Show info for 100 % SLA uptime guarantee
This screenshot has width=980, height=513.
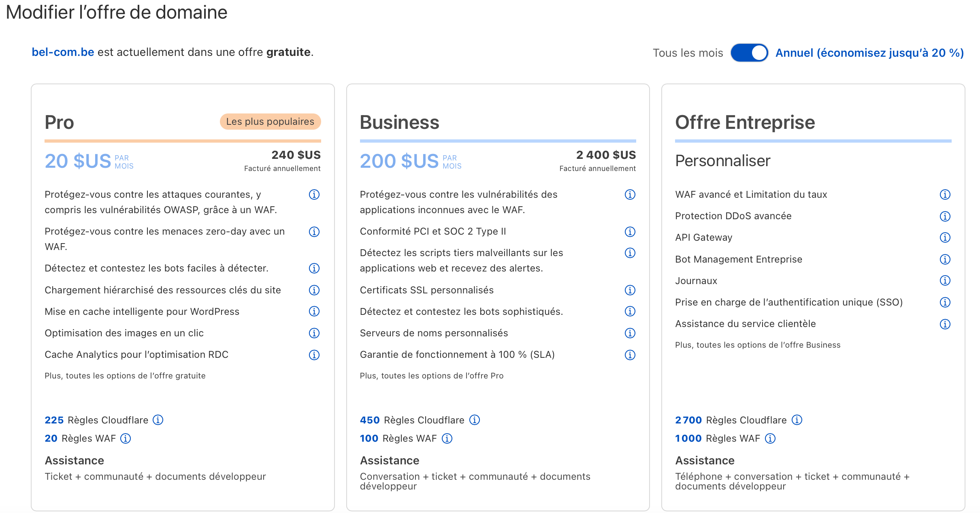[630, 355]
